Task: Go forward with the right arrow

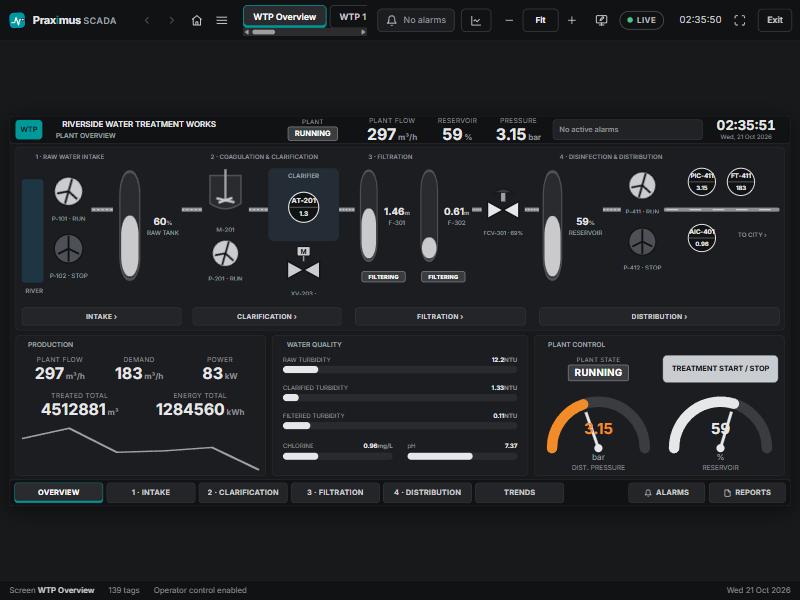Action: click(171, 20)
